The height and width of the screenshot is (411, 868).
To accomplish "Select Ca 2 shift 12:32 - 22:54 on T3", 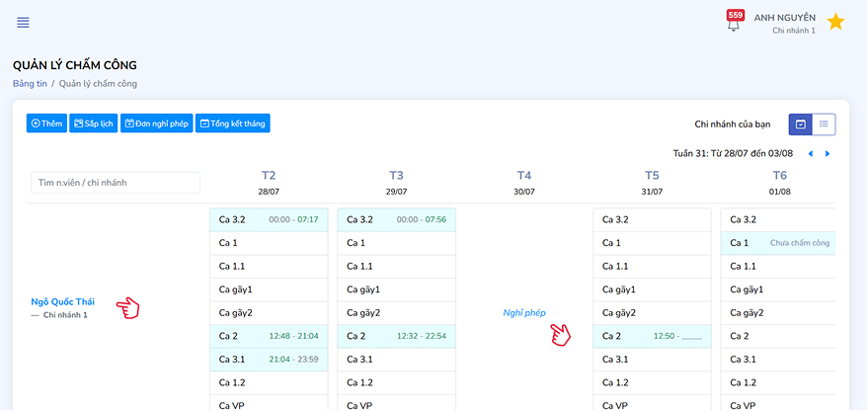I will 396,336.
